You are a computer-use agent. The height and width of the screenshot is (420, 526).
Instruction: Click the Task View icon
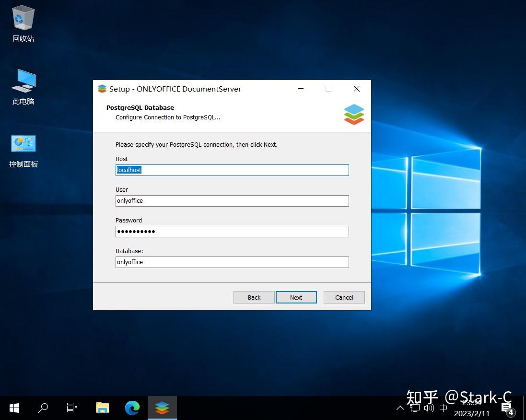point(71,408)
